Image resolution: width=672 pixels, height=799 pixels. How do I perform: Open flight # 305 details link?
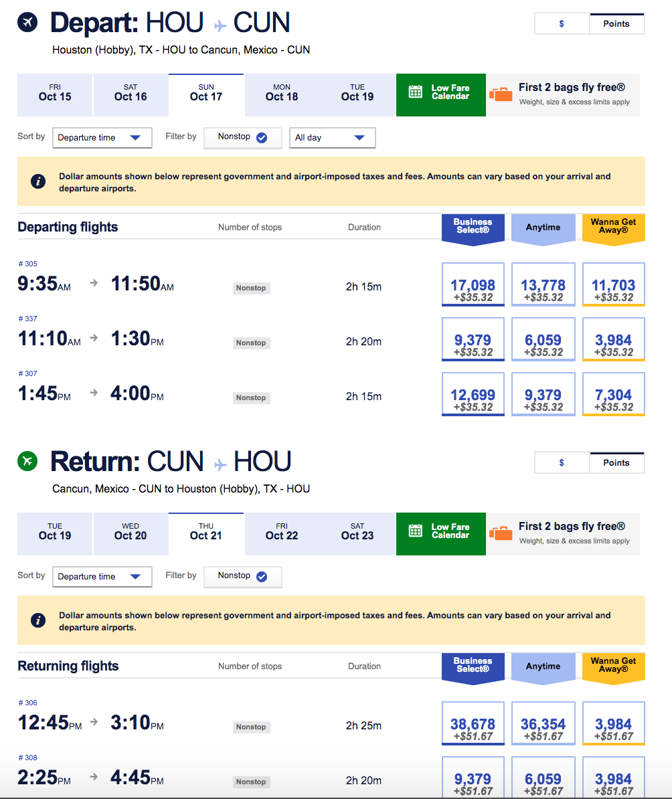28,264
